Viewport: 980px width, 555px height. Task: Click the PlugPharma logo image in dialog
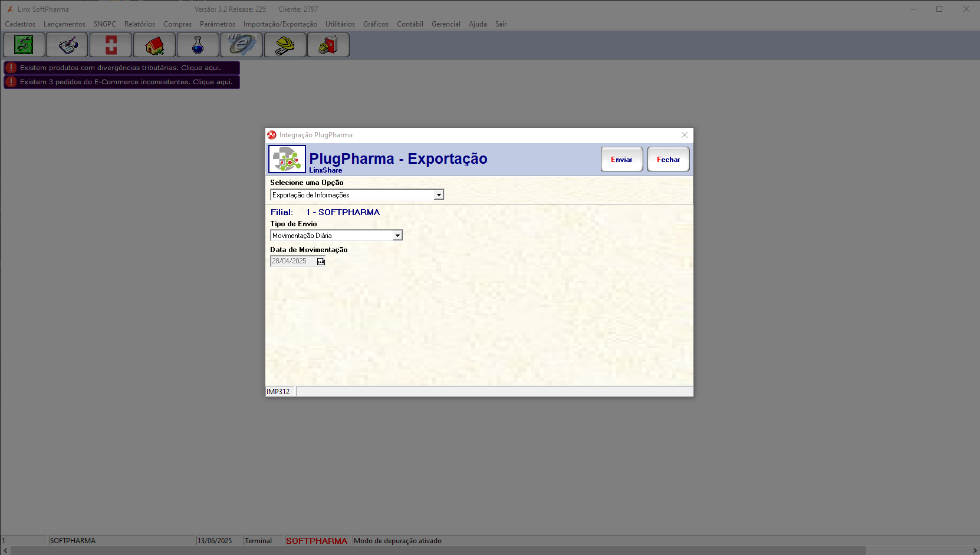(287, 159)
